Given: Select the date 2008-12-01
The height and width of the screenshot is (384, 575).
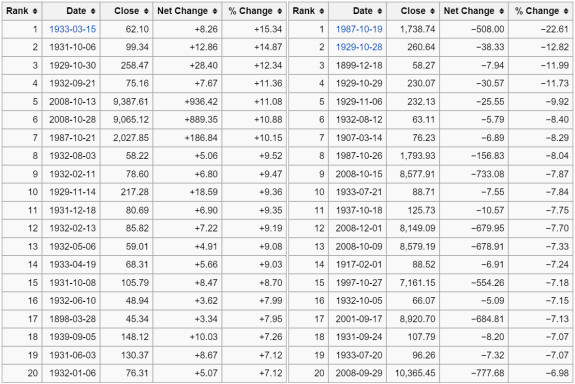Looking at the screenshot, I should tap(359, 228).
